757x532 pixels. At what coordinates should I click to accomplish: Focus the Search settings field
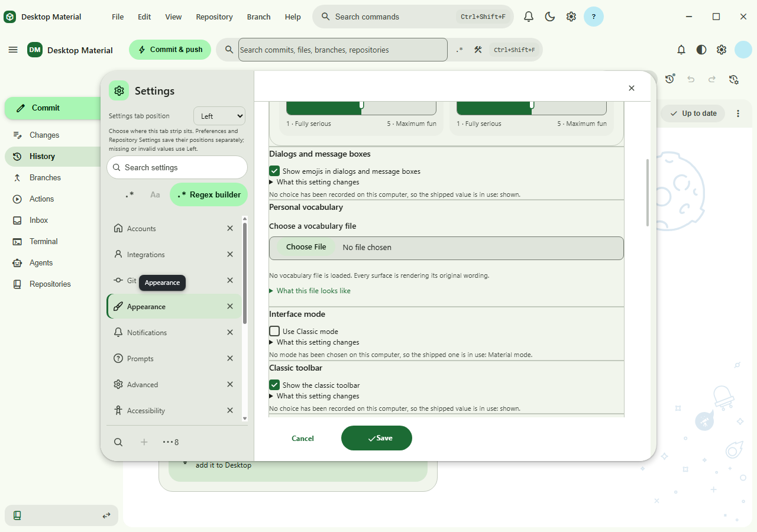177,167
